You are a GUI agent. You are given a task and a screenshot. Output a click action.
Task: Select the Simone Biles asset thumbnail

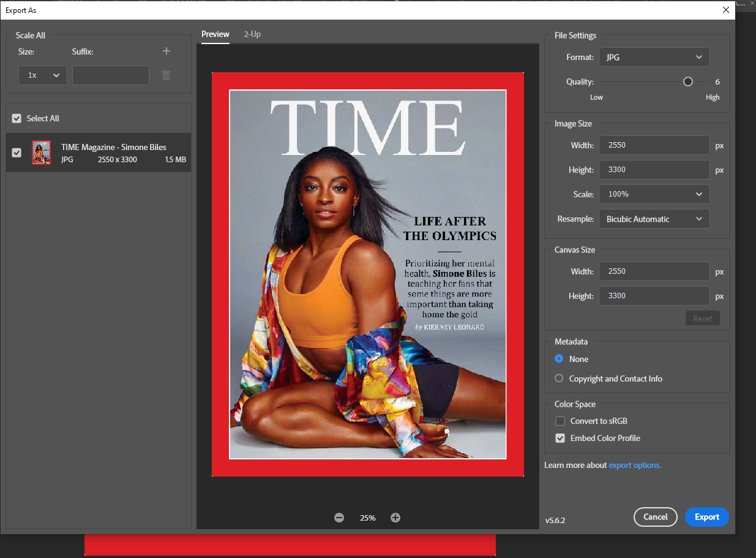point(41,153)
